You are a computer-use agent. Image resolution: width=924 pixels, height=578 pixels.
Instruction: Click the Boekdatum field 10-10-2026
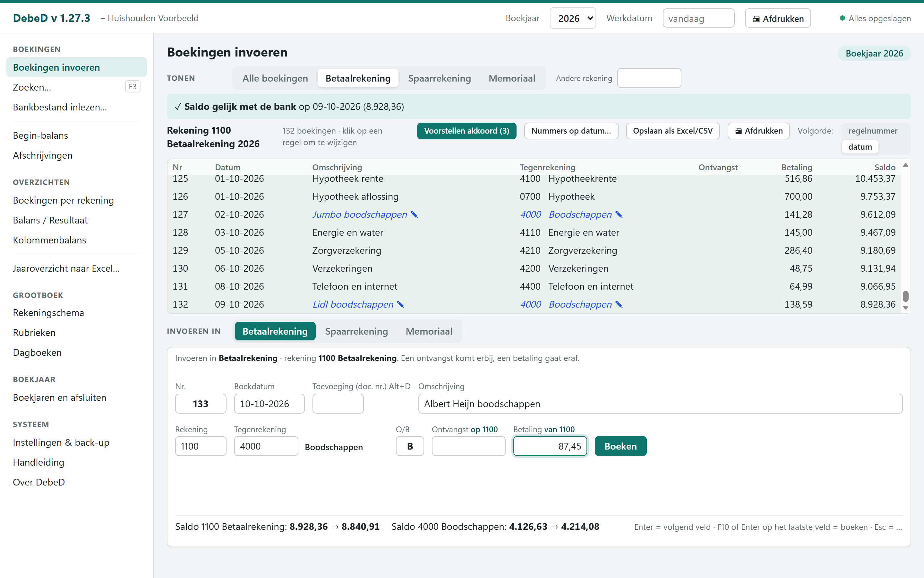(269, 404)
